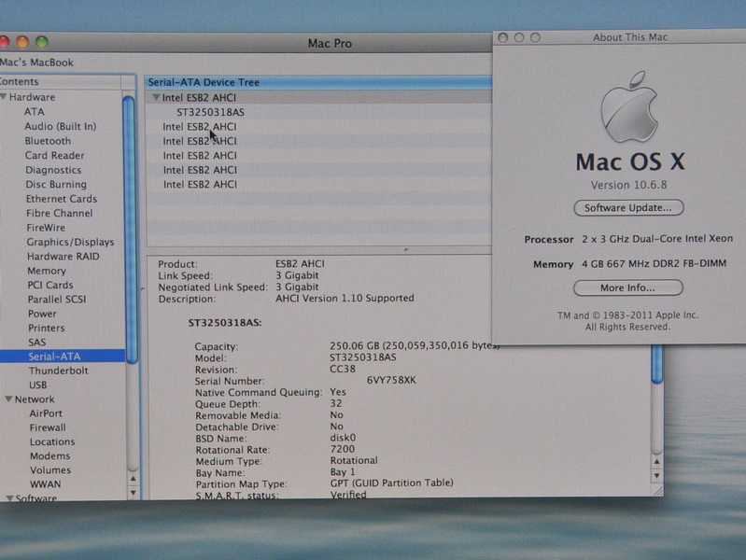Click the Revision value CC38
746x560 pixels.
coord(343,369)
